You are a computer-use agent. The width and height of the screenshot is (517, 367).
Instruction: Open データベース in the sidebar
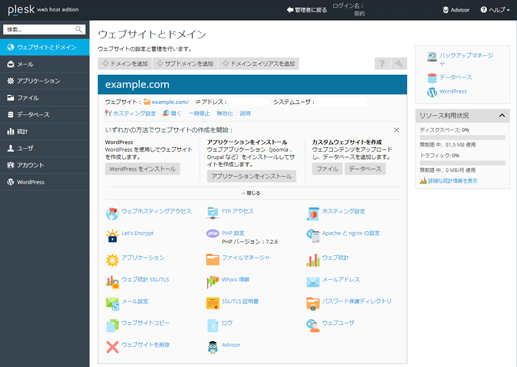[x=45, y=115]
